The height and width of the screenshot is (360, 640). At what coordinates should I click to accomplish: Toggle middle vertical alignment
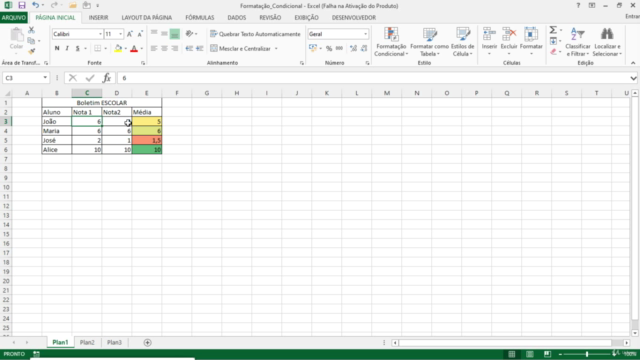tap(164, 34)
